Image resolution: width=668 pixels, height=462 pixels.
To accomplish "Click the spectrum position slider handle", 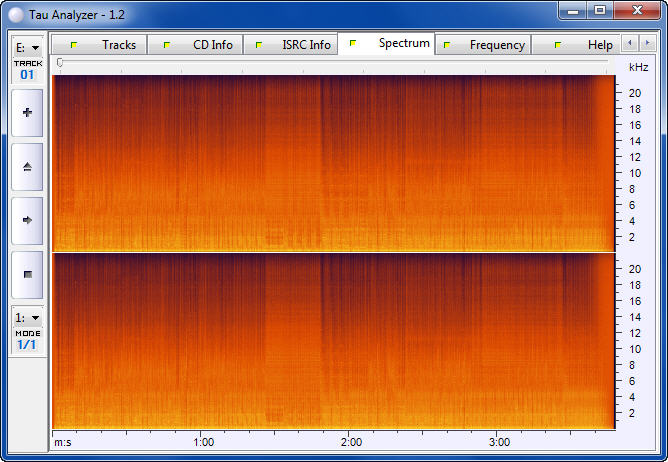I will 60,63.
